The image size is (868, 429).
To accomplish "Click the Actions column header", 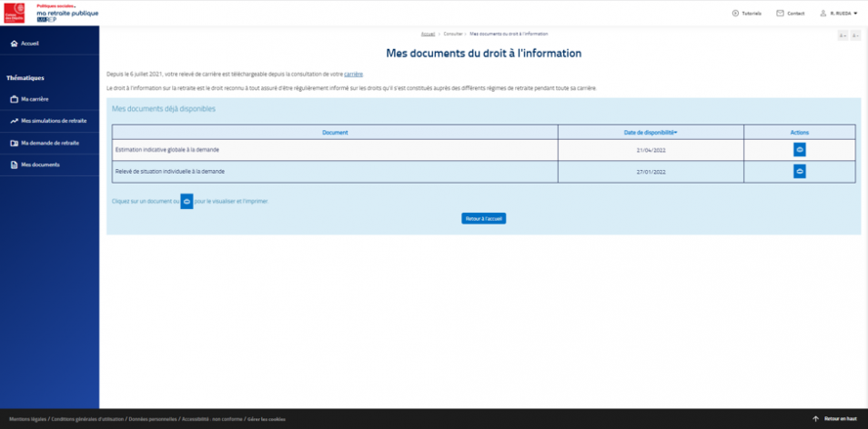I will pyautogui.click(x=800, y=133).
